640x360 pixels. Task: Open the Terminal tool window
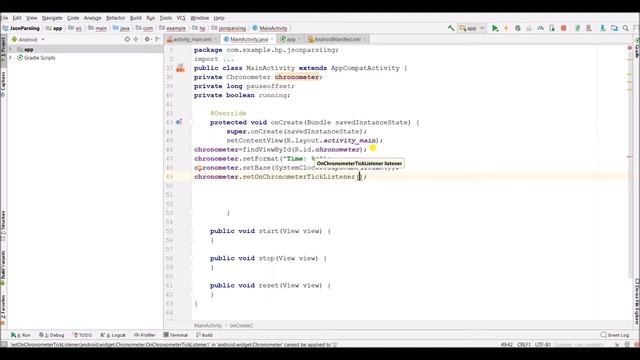pyautogui.click(x=176, y=335)
